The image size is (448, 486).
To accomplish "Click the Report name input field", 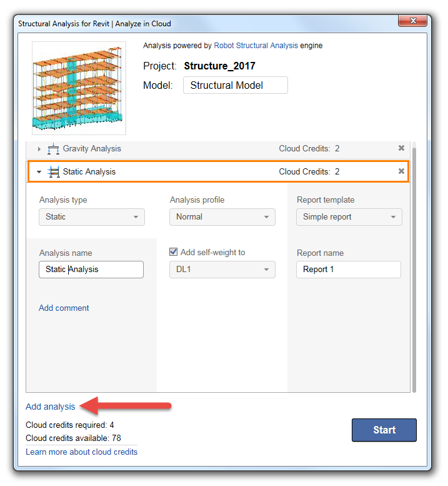I will pyautogui.click(x=348, y=270).
